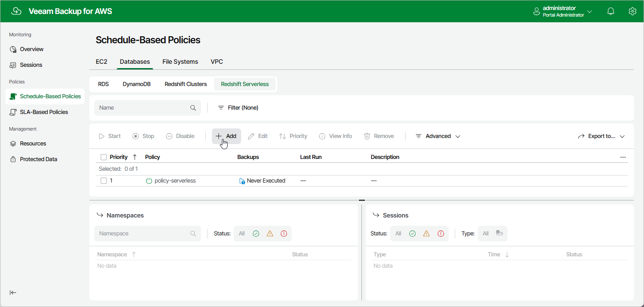Filter sessions by warning status
This screenshot has height=307, width=644.
(x=426, y=234)
